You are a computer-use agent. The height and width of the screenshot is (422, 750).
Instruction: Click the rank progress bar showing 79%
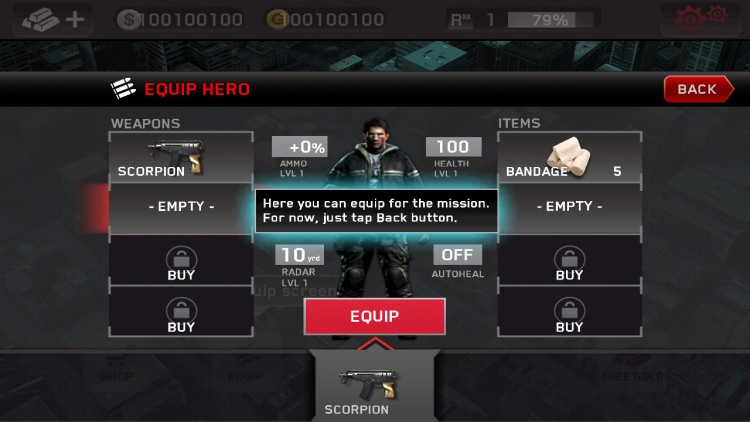[x=551, y=20]
